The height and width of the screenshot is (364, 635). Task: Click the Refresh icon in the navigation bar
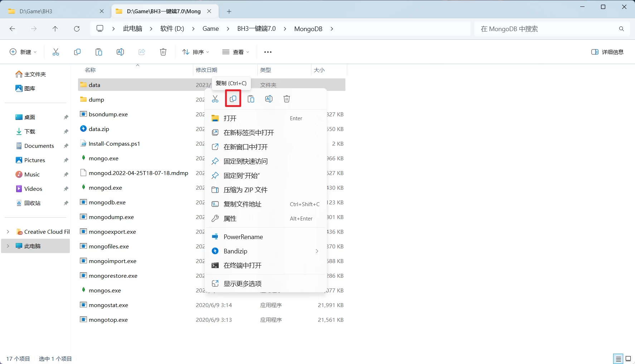pos(77,29)
